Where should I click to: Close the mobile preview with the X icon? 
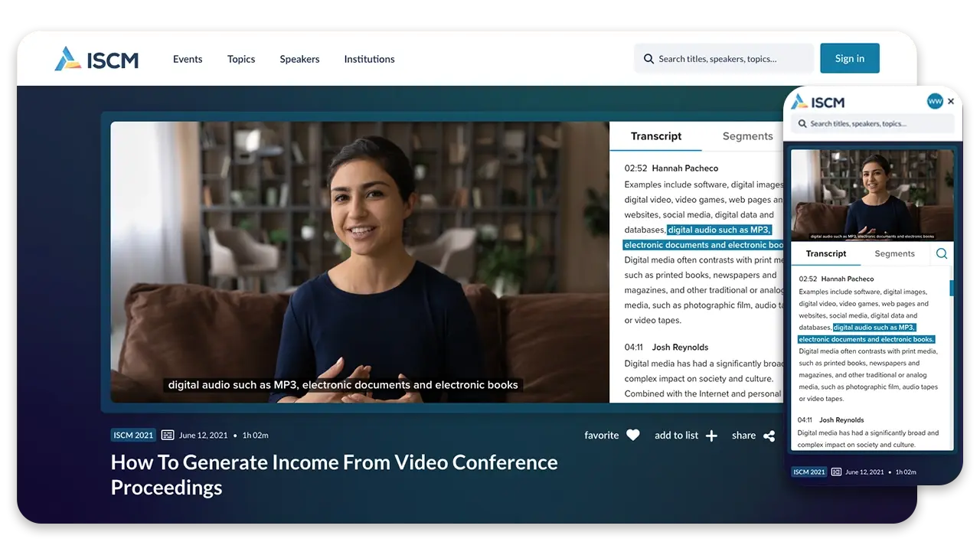coord(951,101)
